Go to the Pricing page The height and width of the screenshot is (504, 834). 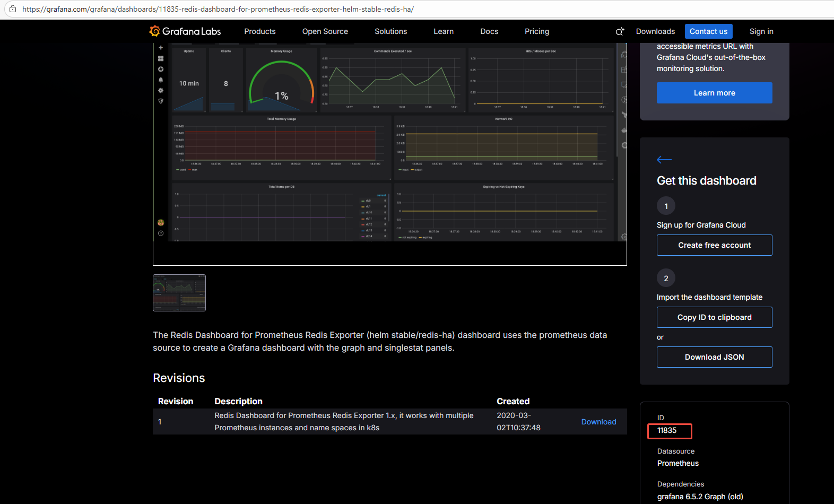point(536,31)
